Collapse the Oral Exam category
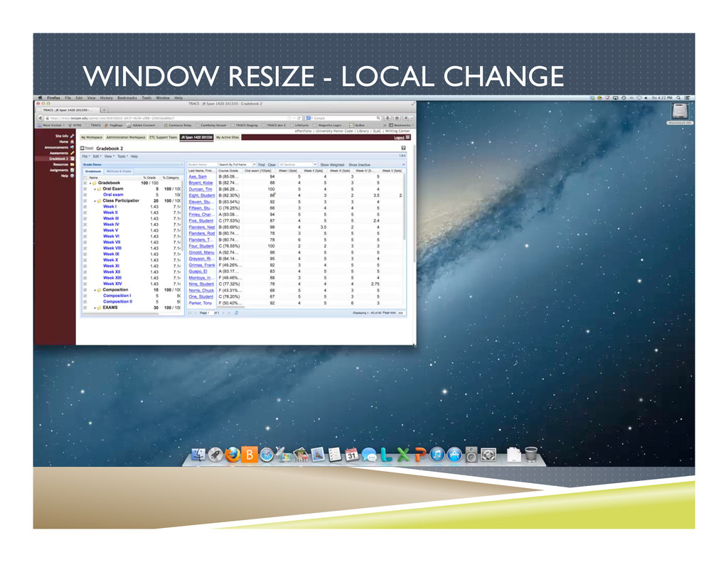The image size is (728, 562). click(95, 189)
